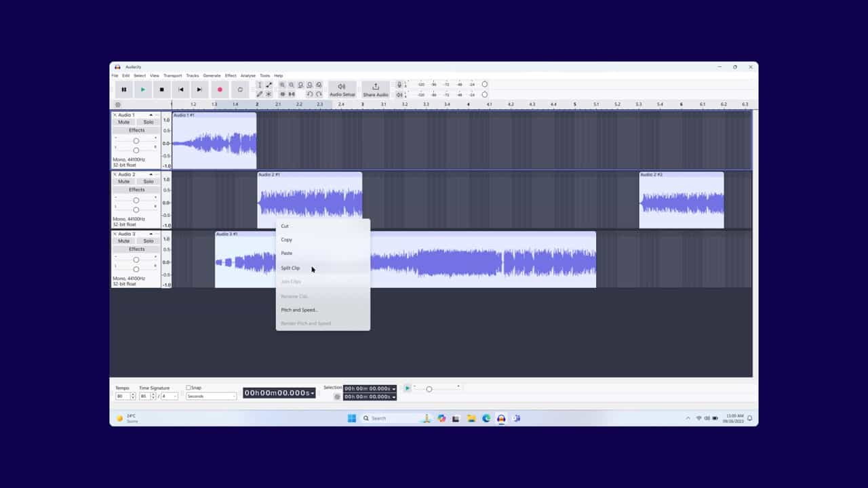Screen dimensions: 868x488
Task: Open Effects for Audio 3 track
Action: (136, 249)
